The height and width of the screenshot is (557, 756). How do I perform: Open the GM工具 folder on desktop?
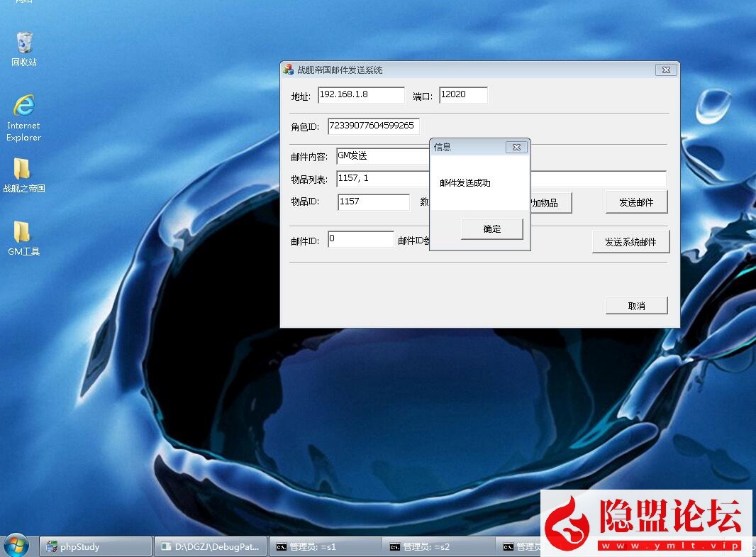tap(23, 238)
